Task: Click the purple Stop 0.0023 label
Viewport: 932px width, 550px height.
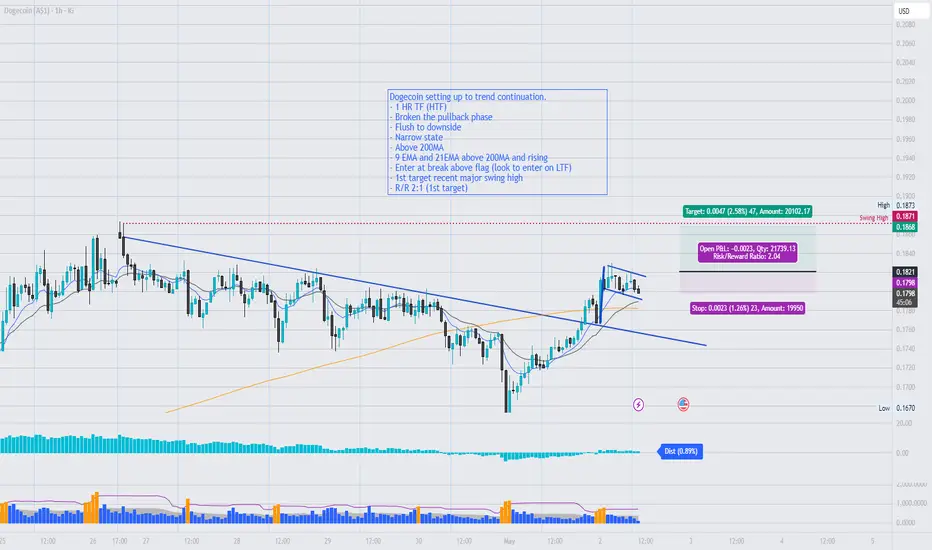Action: pyautogui.click(x=747, y=308)
